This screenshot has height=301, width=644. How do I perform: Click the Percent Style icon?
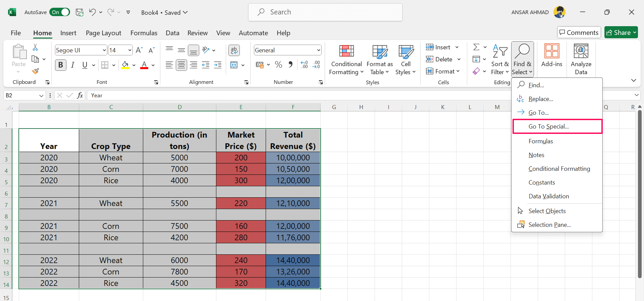[278, 65]
